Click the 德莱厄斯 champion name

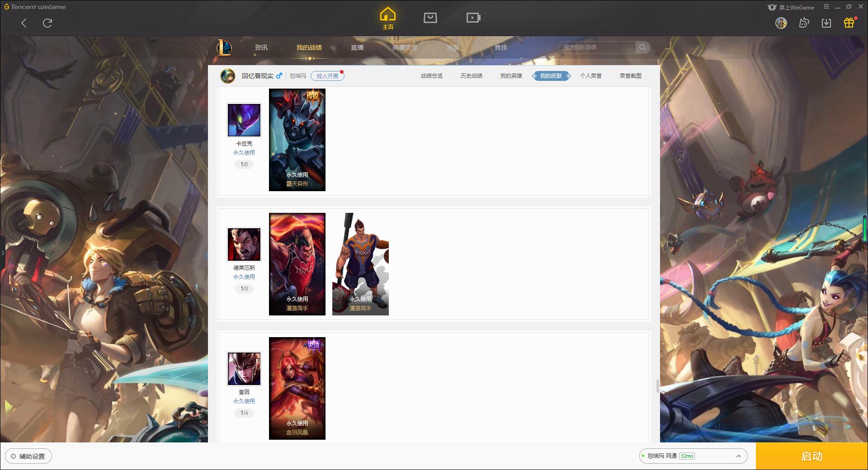pos(244,268)
